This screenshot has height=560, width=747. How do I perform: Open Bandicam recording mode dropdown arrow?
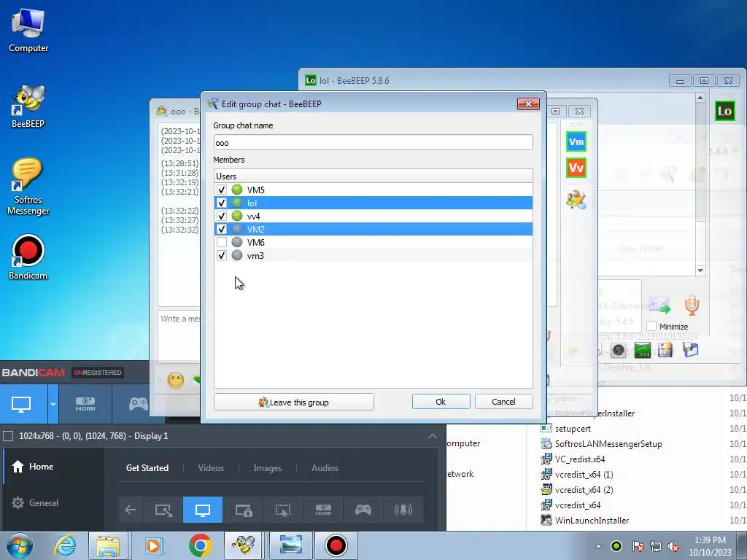[53, 404]
